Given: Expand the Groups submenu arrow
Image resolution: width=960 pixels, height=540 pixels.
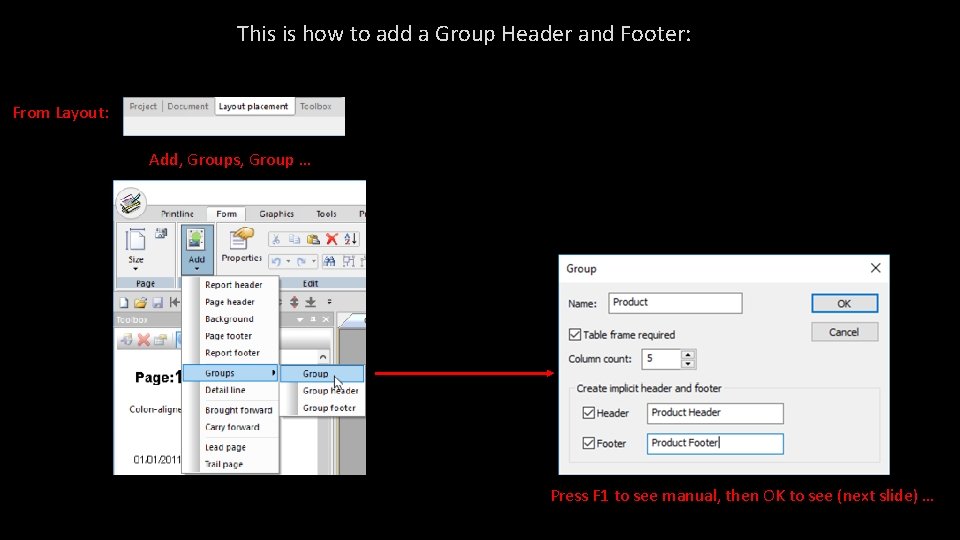Looking at the screenshot, I should pos(273,373).
